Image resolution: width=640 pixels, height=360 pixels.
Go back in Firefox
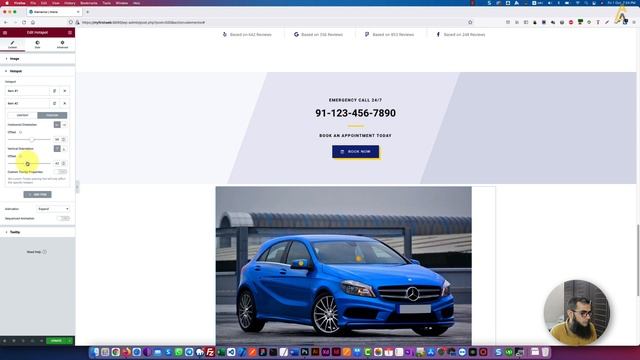tap(6, 22)
